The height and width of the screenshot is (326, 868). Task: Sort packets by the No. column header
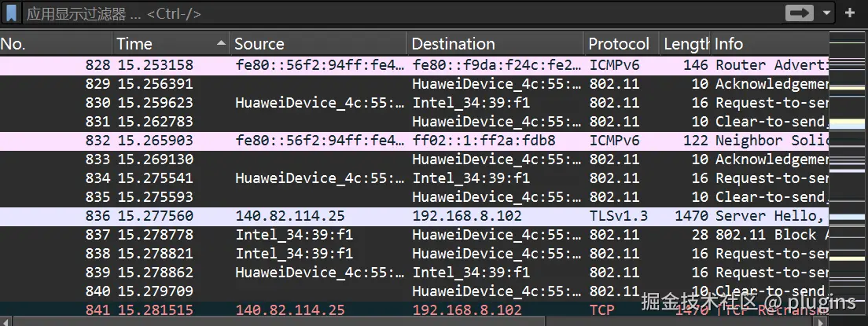[x=55, y=44]
